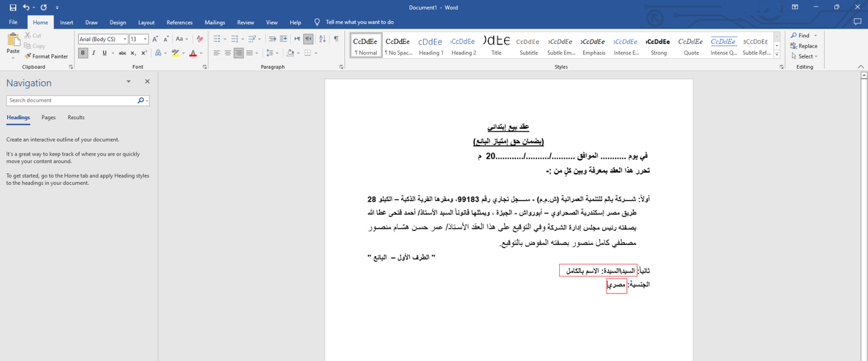Viewport: 868px width, 361px height.
Task: Open the font name dropdown
Action: coord(125,39)
